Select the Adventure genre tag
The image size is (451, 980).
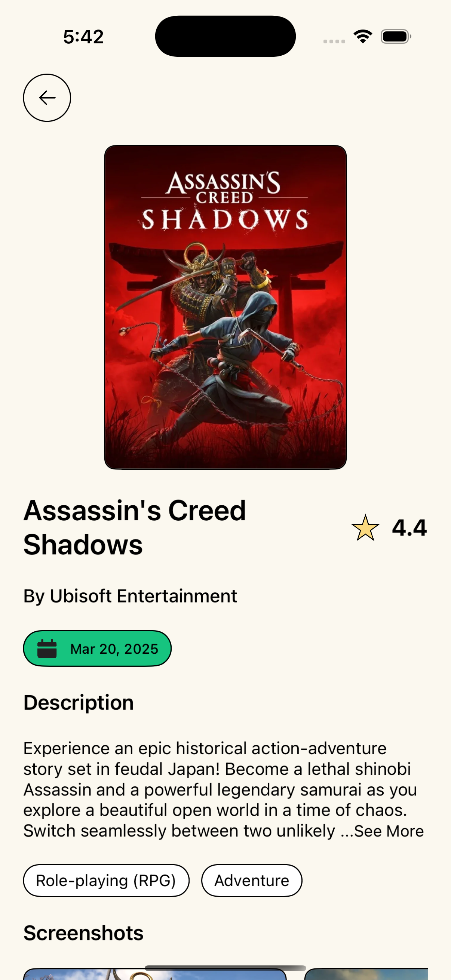252,881
